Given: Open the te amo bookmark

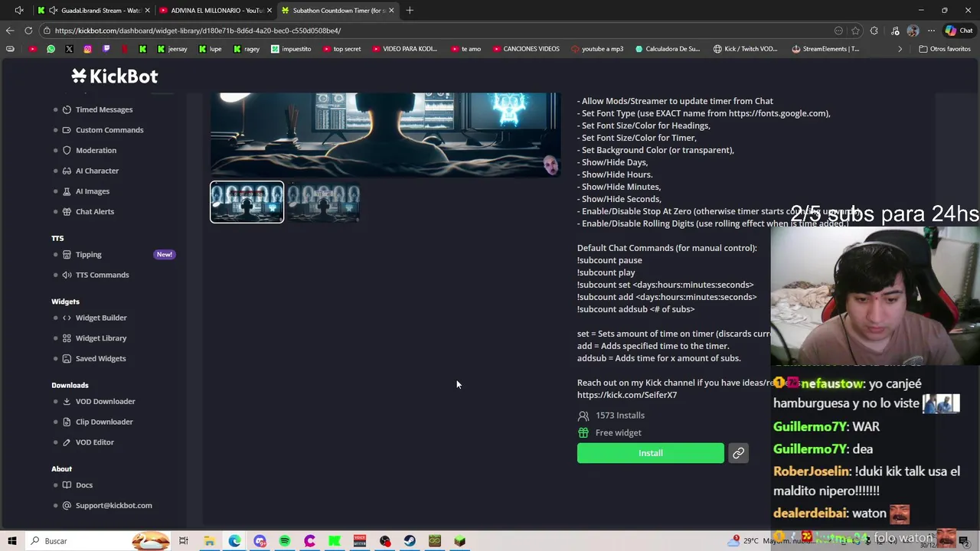Looking at the screenshot, I should coord(465,49).
